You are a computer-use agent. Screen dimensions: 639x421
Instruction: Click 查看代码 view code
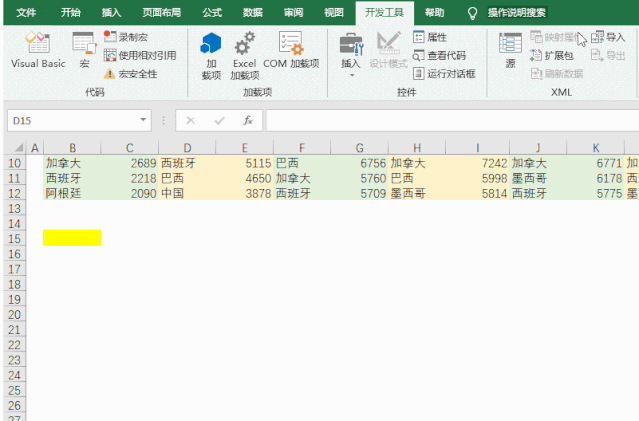(439, 55)
